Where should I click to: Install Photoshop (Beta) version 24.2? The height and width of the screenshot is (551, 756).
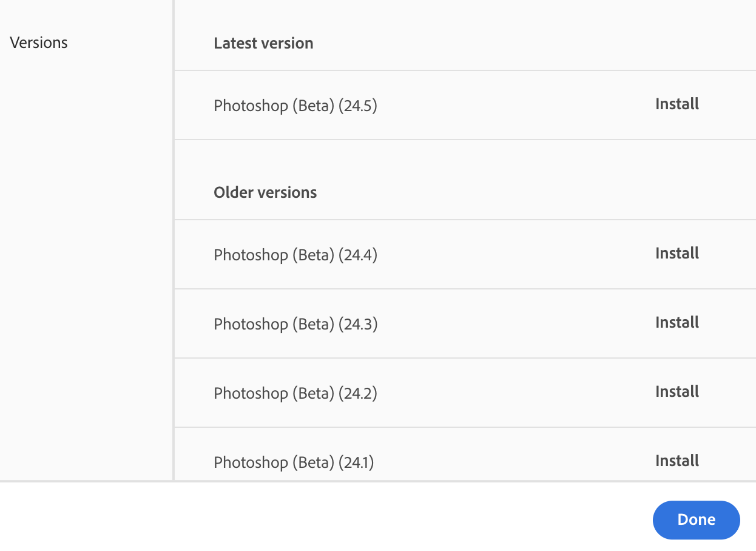coord(677,392)
